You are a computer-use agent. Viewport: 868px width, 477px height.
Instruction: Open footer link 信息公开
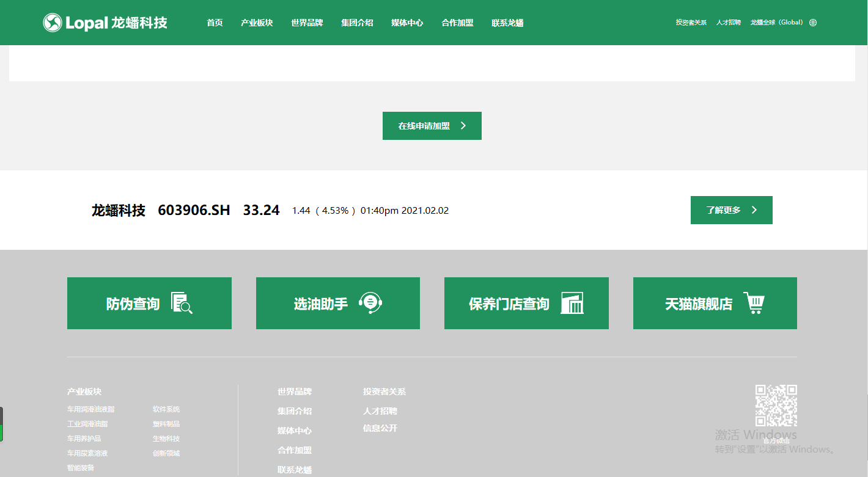point(380,428)
